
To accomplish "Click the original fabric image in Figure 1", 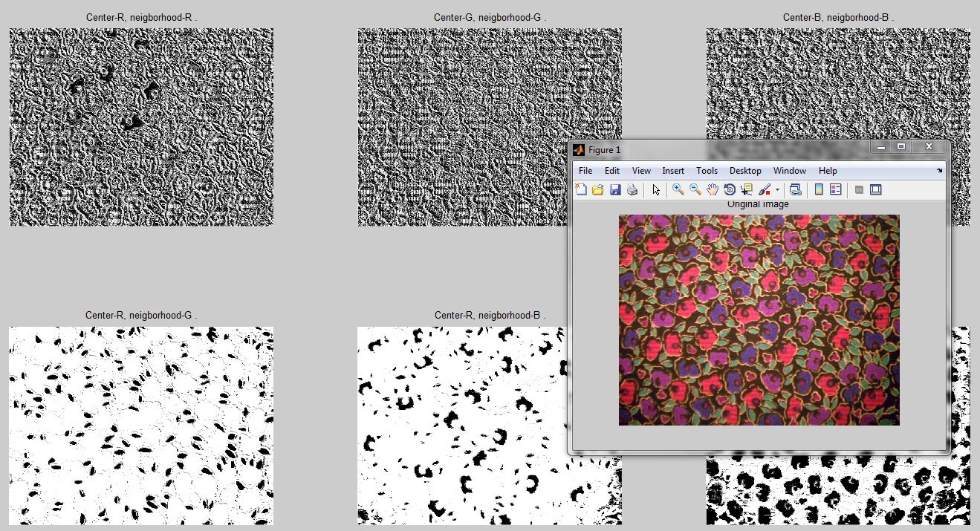I will 759,320.
